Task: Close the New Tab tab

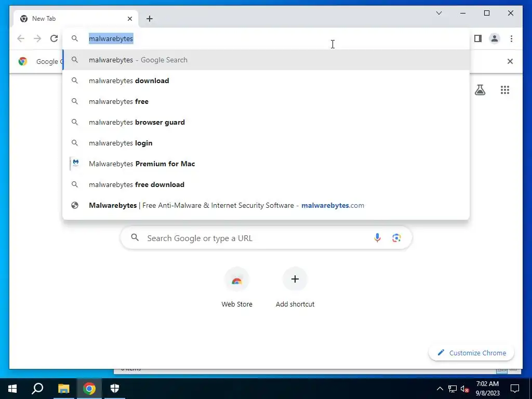Action: coord(129,19)
